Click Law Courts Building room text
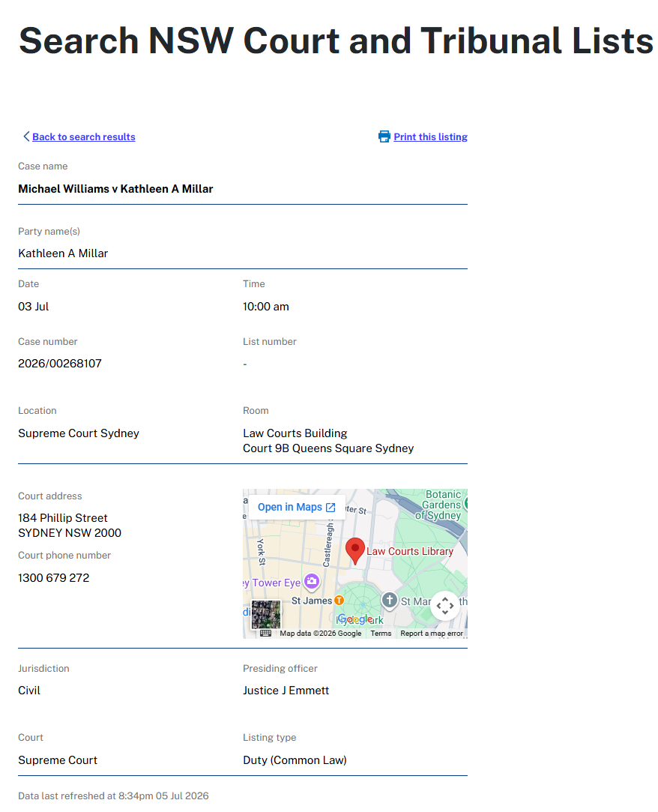 [295, 433]
